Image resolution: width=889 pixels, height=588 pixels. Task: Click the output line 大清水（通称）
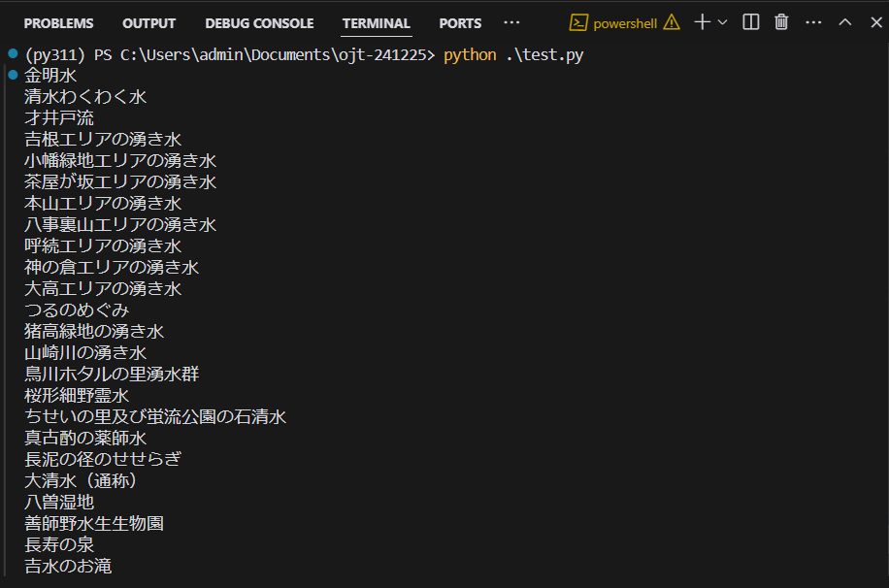click(82, 481)
